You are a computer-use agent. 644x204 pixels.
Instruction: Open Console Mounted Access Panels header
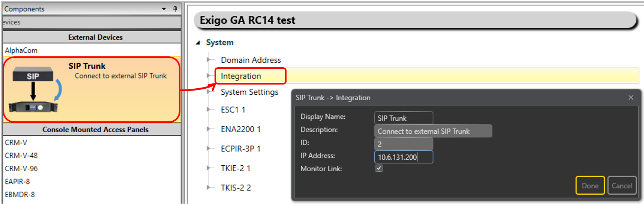95,130
